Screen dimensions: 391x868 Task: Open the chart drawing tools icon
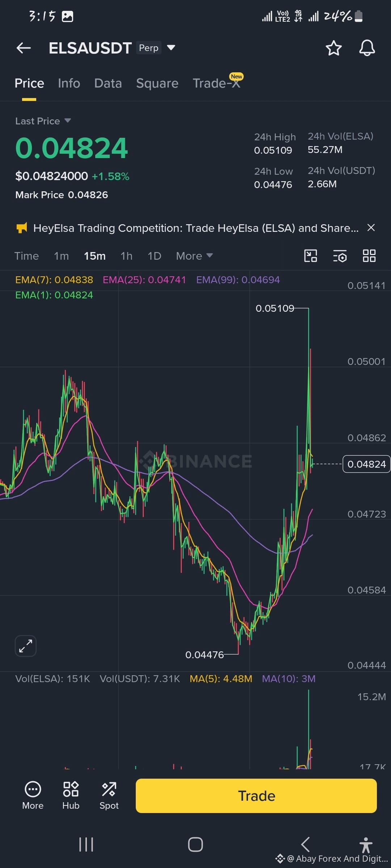click(311, 256)
